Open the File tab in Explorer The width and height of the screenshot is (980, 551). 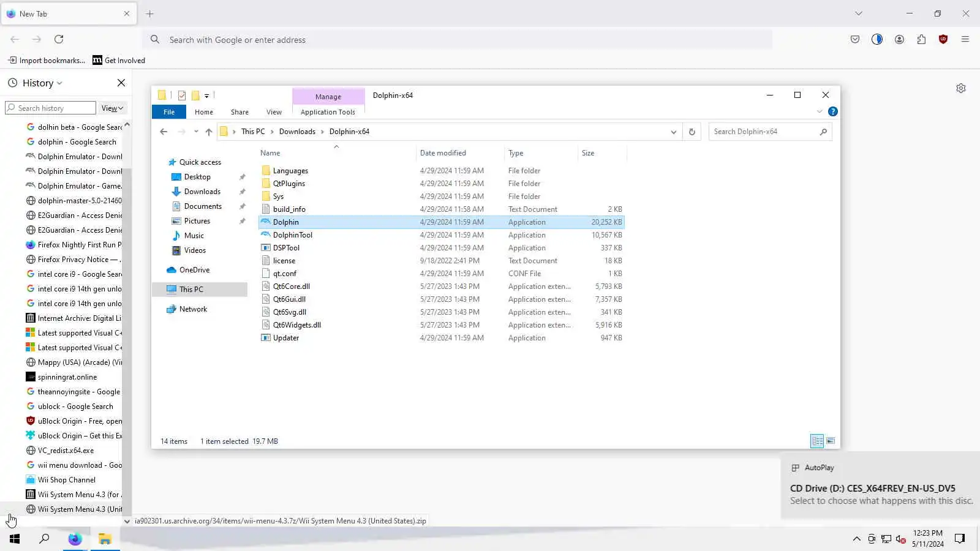pos(169,112)
